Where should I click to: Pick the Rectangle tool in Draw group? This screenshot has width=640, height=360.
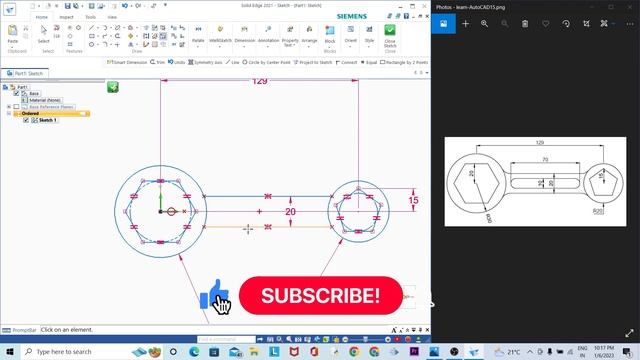(91, 36)
